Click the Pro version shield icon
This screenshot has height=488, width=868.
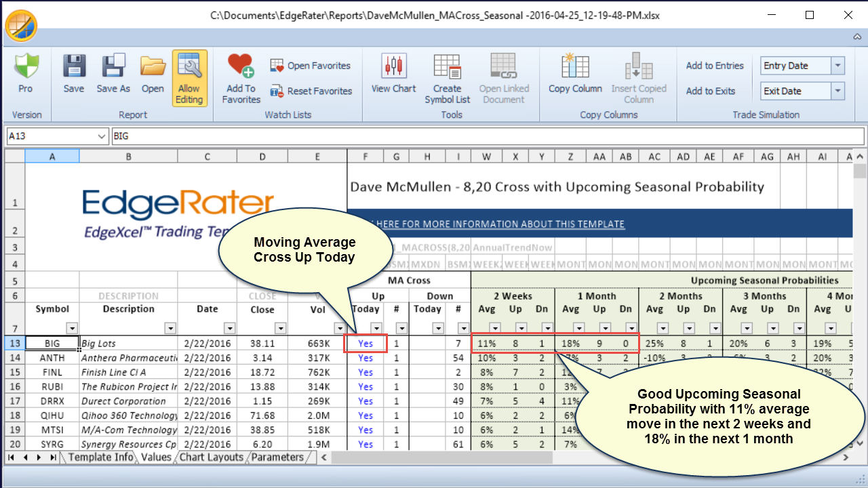coord(26,67)
